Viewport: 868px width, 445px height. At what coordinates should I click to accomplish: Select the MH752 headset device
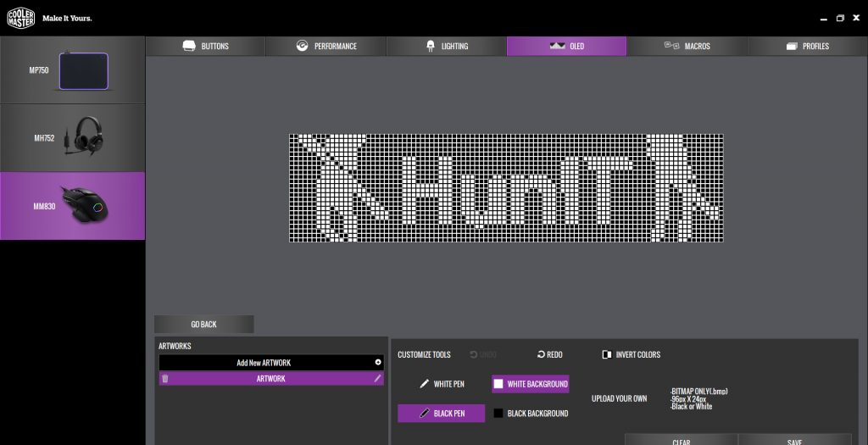[72, 137]
